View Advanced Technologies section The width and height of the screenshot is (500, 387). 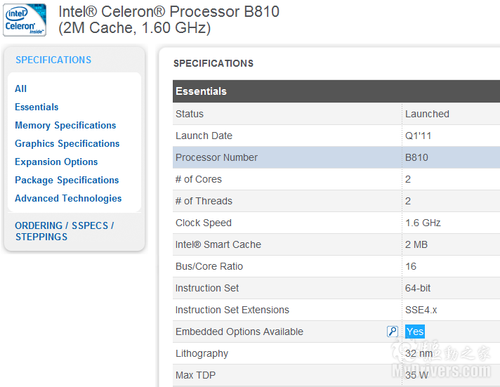(68, 198)
